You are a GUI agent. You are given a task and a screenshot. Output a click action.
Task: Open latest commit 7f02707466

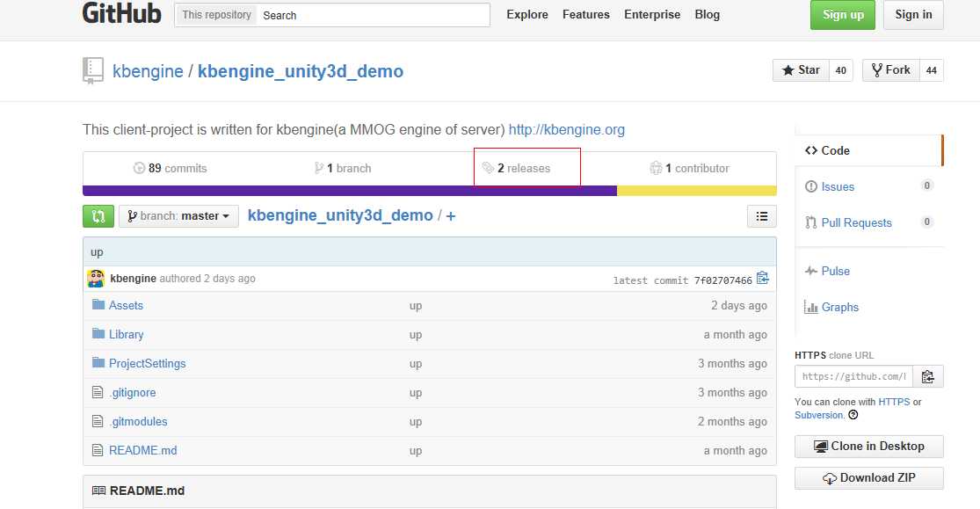(x=723, y=280)
